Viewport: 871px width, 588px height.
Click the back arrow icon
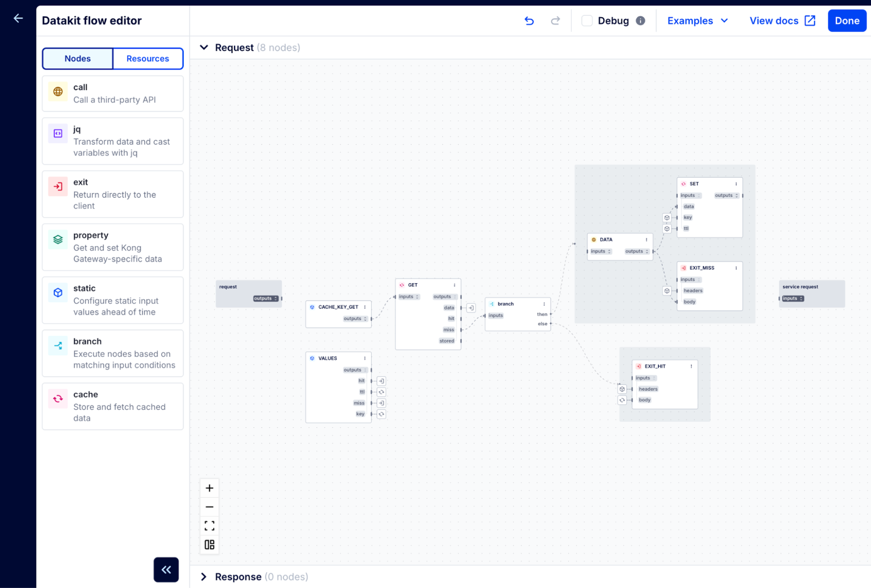click(x=18, y=18)
